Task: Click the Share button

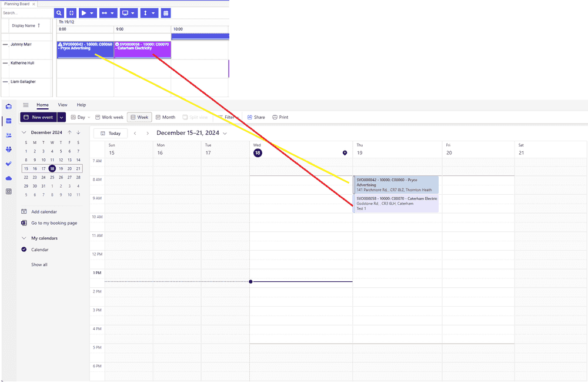Action: (x=256, y=118)
